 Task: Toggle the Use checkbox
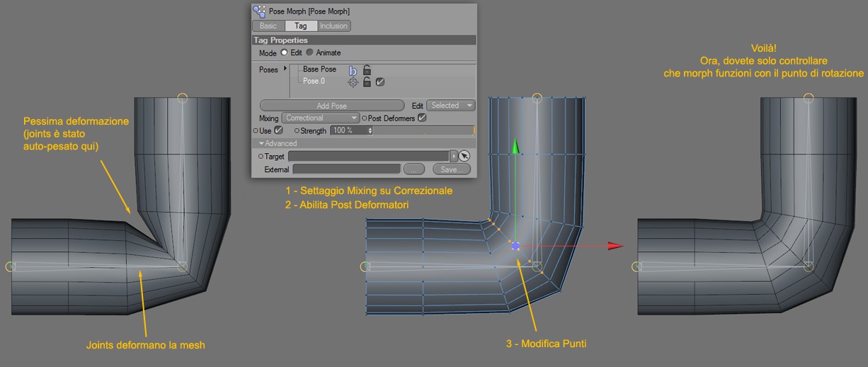[x=278, y=130]
